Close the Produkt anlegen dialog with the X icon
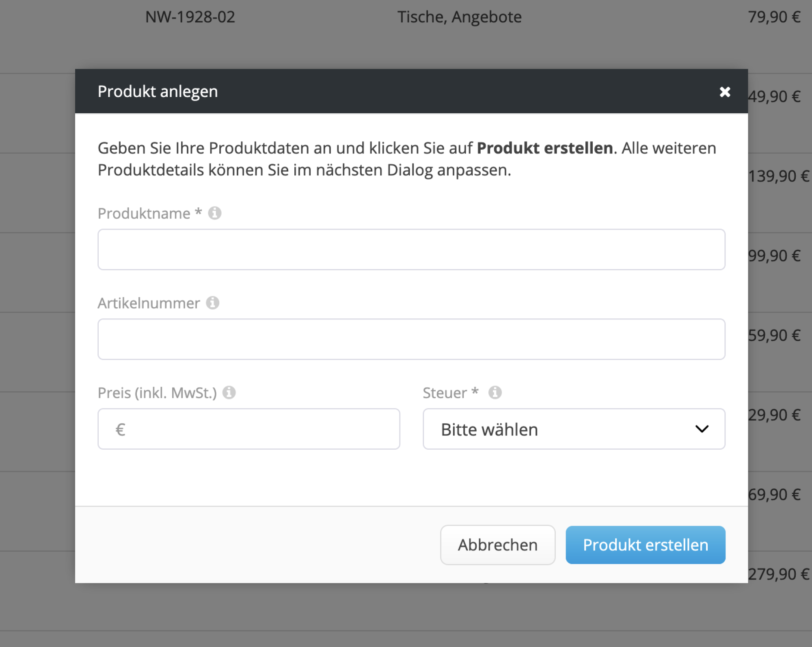 tap(725, 92)
